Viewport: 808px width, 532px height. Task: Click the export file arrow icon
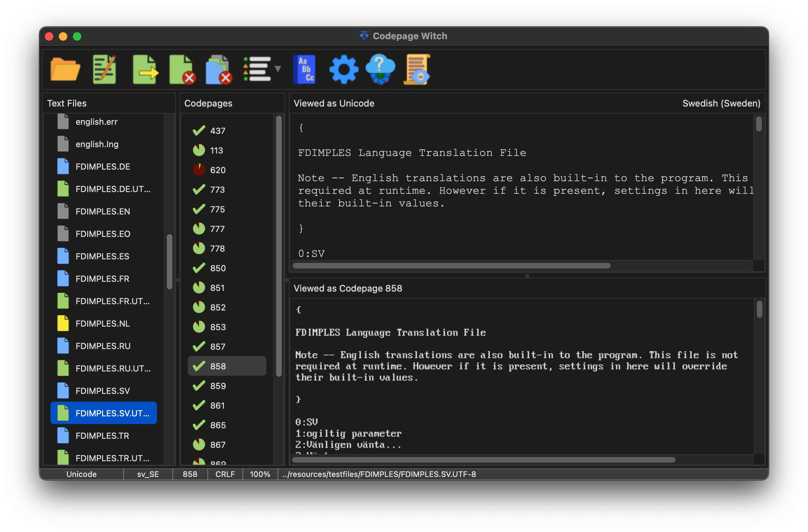pyautogui.click(x=145, y=69)
